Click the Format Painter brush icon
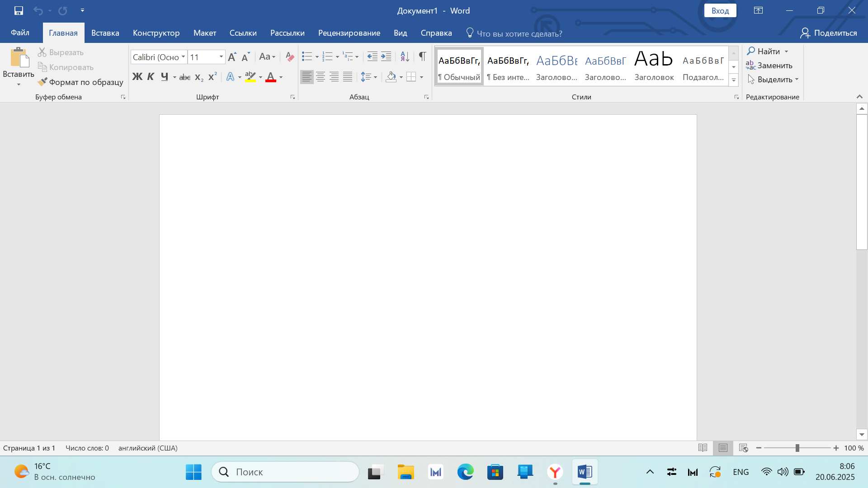This screenshot has height=488, width=868. click(x=42, y=82)
